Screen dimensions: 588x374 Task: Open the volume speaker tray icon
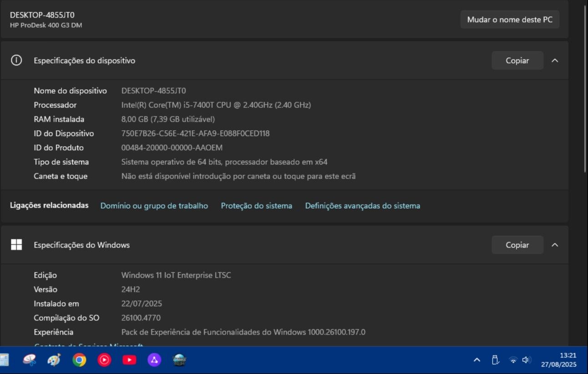[x=527, y=360]
